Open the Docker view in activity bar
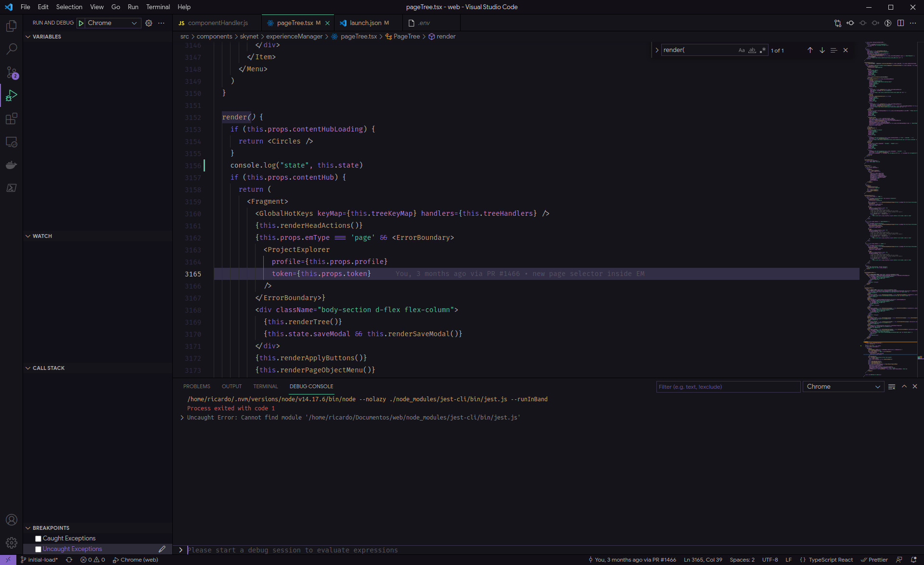Image resolution: width=924 pixels, height=565 pixels. (12, 165)
